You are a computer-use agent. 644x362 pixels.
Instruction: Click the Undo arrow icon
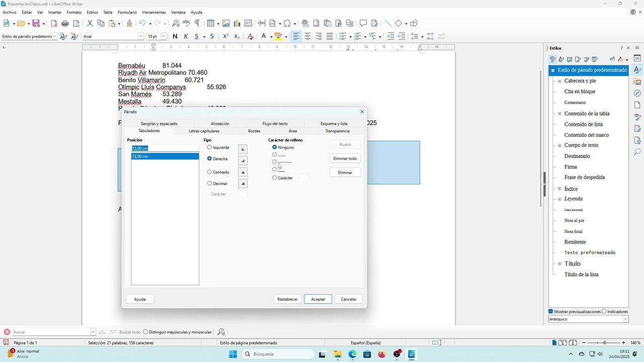tap(142, 23)
